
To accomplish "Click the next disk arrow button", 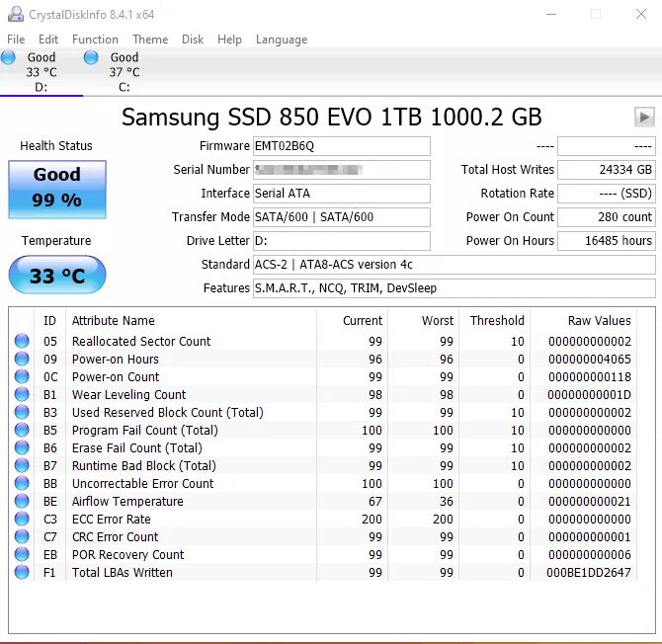I will click(644, 117).
